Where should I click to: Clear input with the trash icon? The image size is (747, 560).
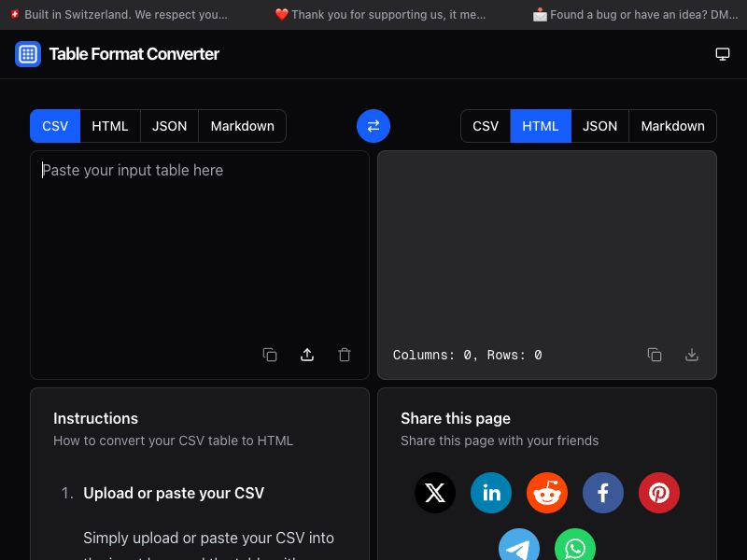pyautogui.click(x=345, y=355)
